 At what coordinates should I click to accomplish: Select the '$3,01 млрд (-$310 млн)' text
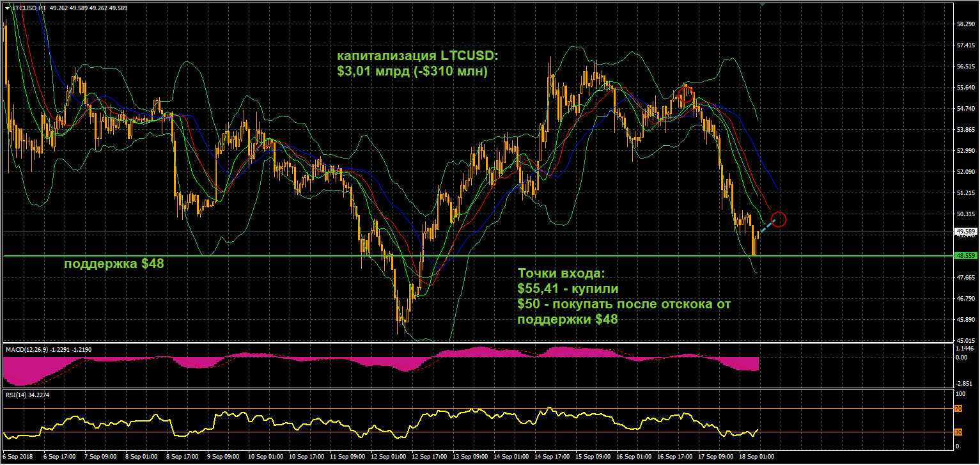point(412,72)
